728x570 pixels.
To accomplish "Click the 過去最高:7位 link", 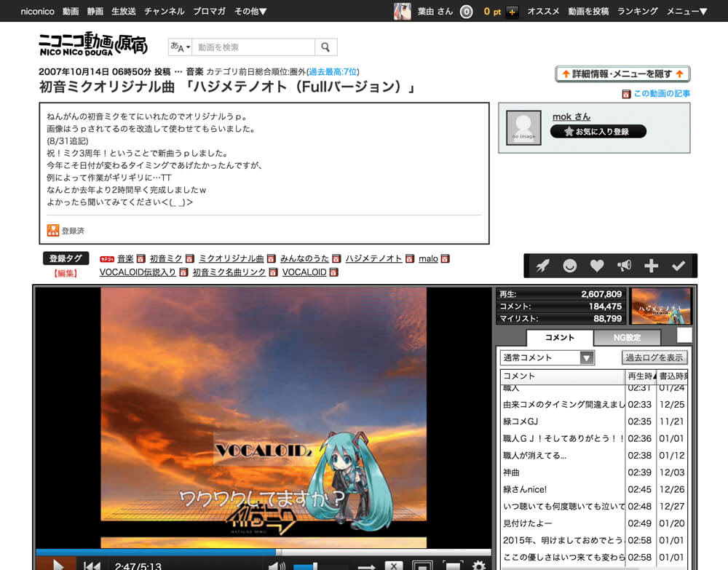I will (333, 71).
